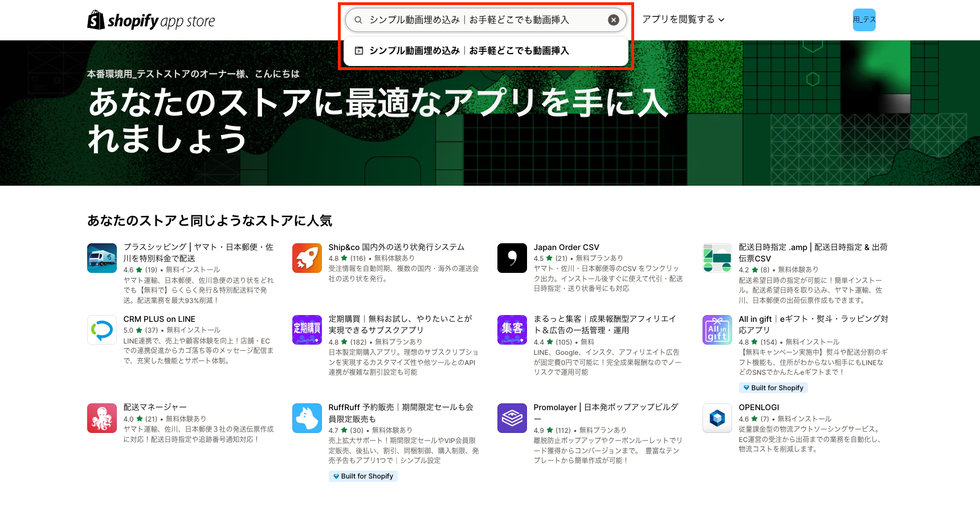Click the 4.5 (21) rating of Japan Order CSV
Image resolution: width=980 pixels, height=511 pixels.
click(550, 259)
